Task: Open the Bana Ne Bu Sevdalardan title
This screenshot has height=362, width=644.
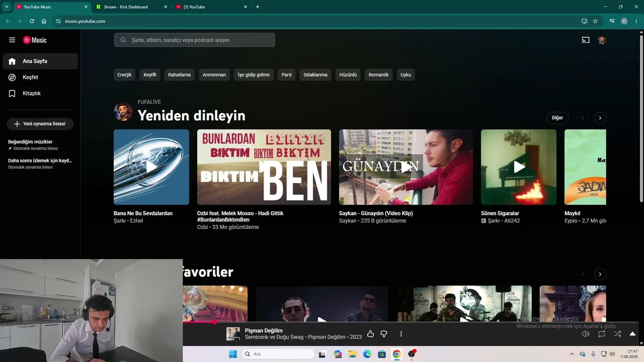Action: 143,213
